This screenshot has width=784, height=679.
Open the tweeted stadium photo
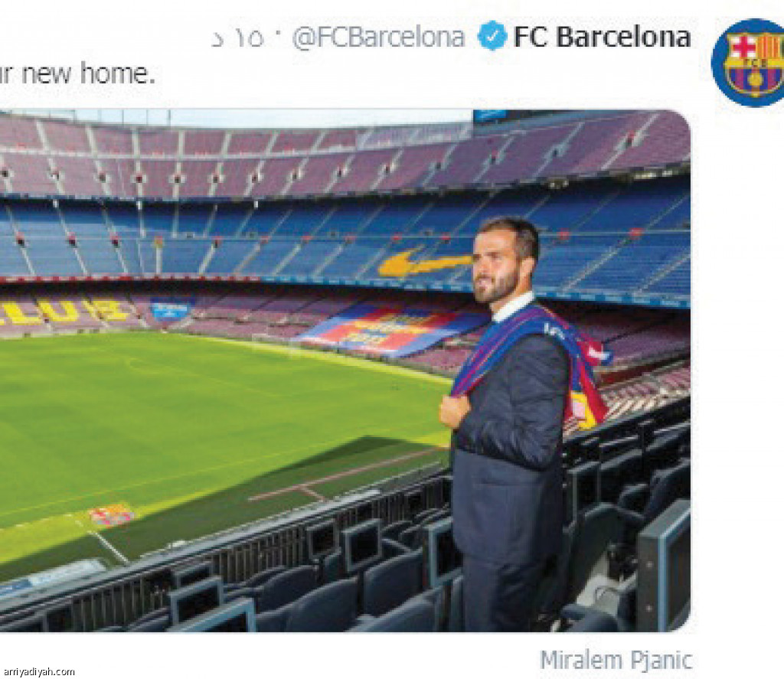point(345,371)
